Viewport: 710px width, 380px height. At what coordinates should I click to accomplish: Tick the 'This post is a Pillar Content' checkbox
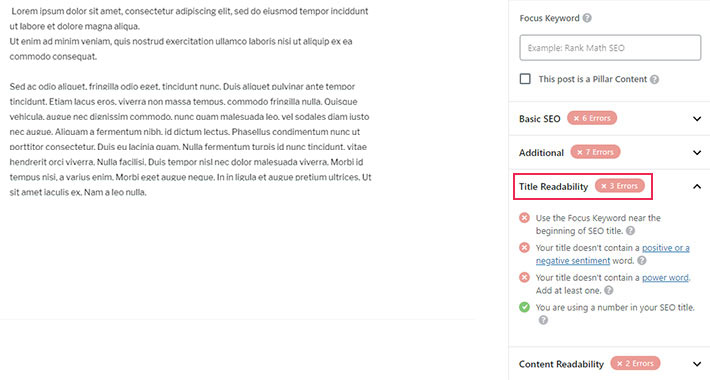coord(525,79)
